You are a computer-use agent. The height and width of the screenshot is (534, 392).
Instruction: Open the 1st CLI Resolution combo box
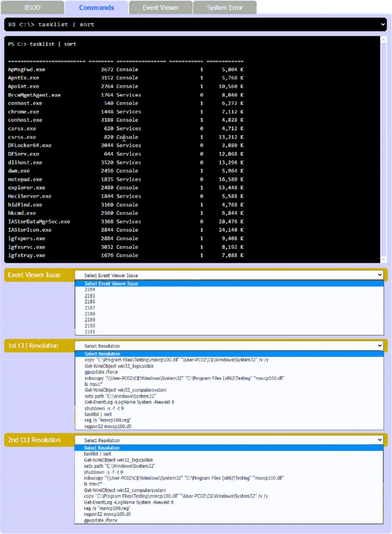click(x=229, y=346)
